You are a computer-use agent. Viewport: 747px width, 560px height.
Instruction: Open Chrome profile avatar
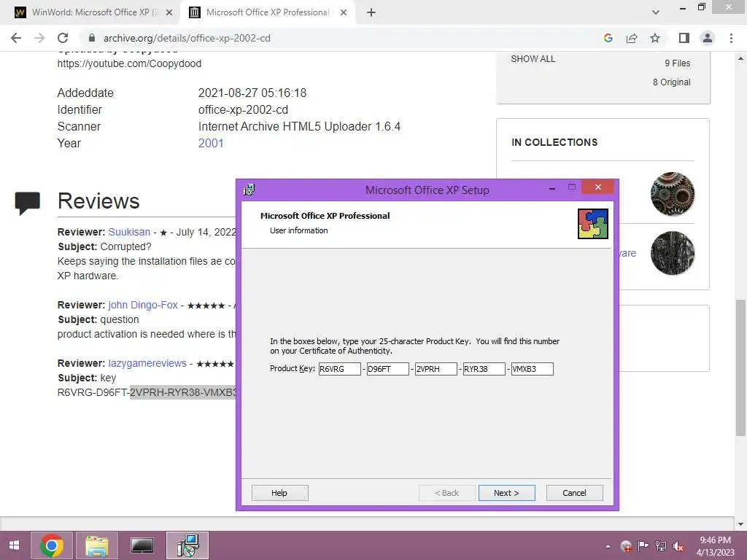pos(708,38)
